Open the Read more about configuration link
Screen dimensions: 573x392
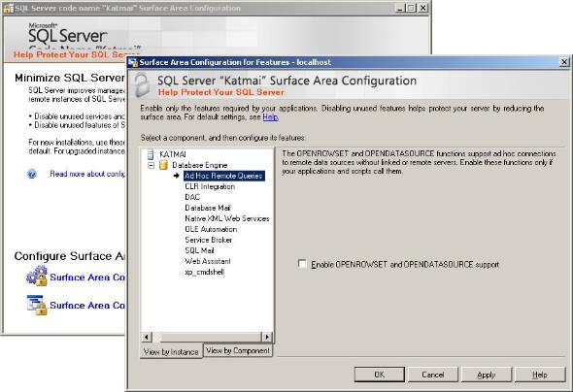tap(87, 174)
